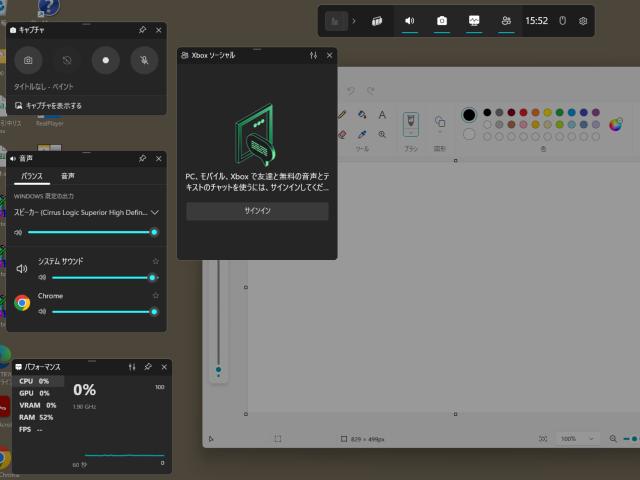Open widget menu in Game Bar
Image resolution: width=640 pixels, height=480 pixels.
click(336, 21)
